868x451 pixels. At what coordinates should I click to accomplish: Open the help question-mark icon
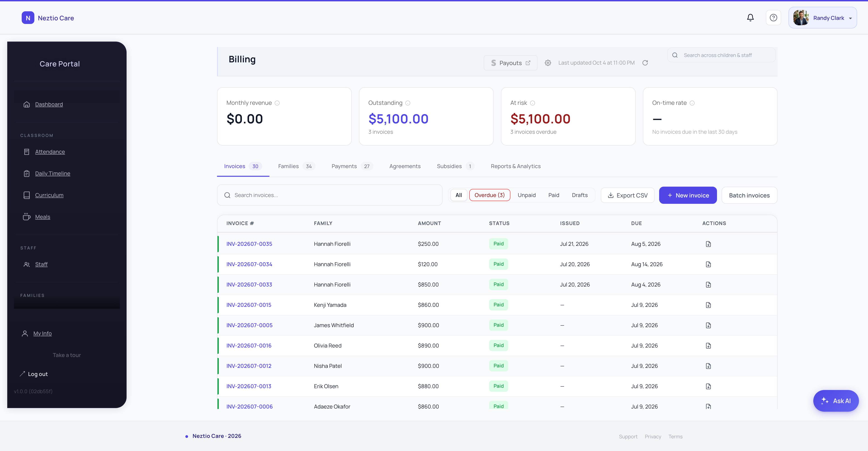(773, 18)
